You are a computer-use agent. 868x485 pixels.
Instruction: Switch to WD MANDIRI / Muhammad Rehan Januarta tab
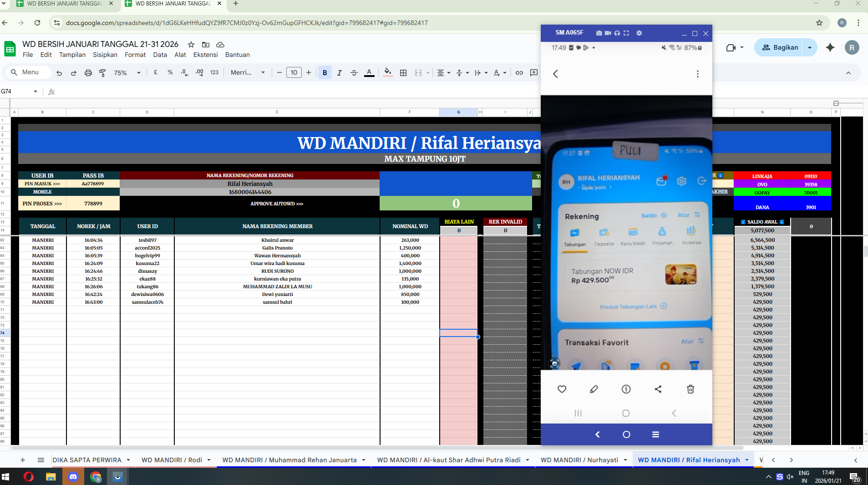289,460
